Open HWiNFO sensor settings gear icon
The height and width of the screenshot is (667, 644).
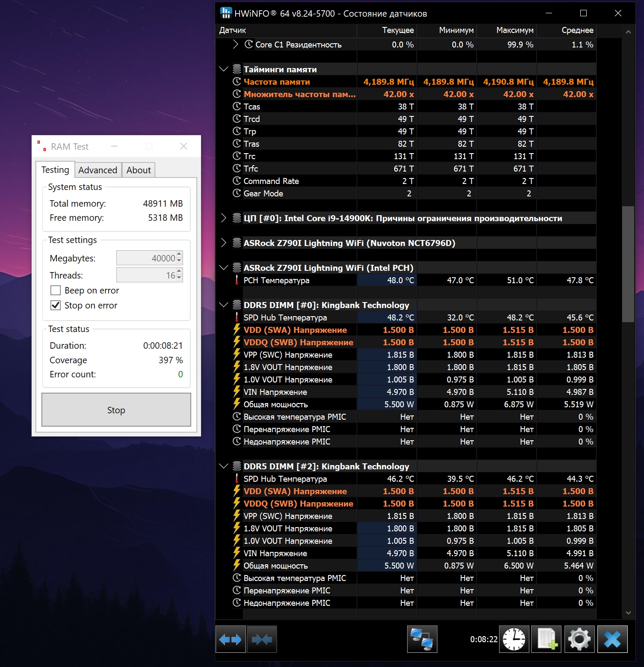pos(579,639)
